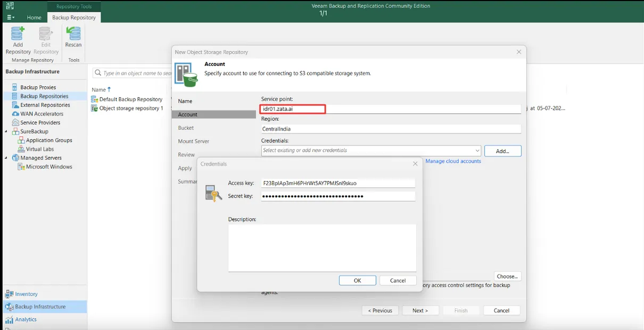Select Backup Proxies in the tree

coord(38,87)
